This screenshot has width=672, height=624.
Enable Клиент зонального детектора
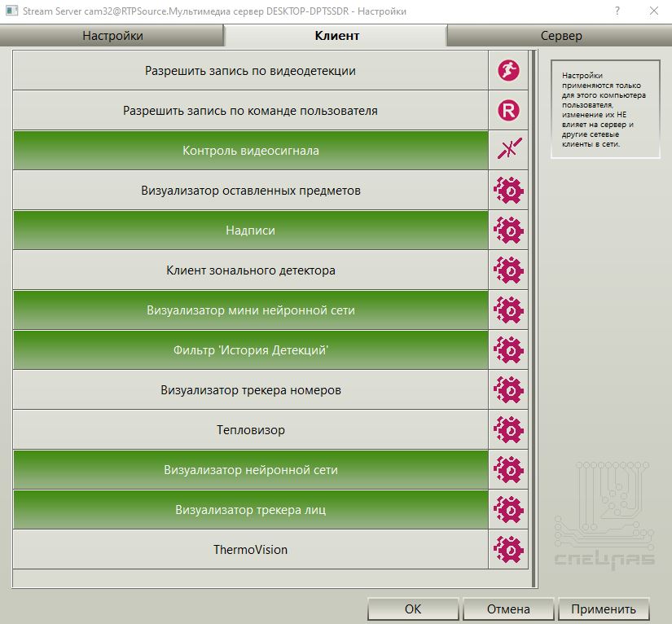tap(250, 270)
